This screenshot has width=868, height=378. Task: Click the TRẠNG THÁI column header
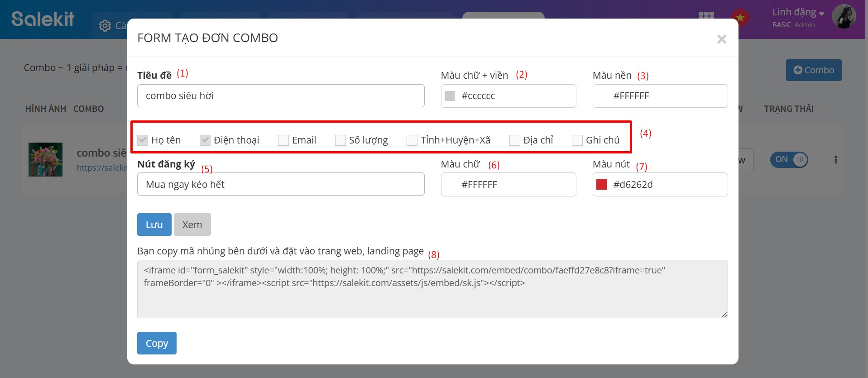(789, 109)
